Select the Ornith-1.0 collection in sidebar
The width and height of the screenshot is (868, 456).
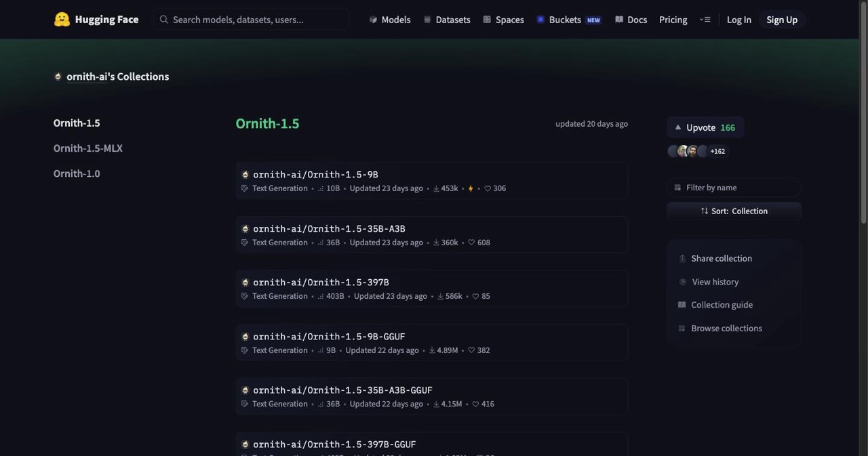(x=77, y=173)
